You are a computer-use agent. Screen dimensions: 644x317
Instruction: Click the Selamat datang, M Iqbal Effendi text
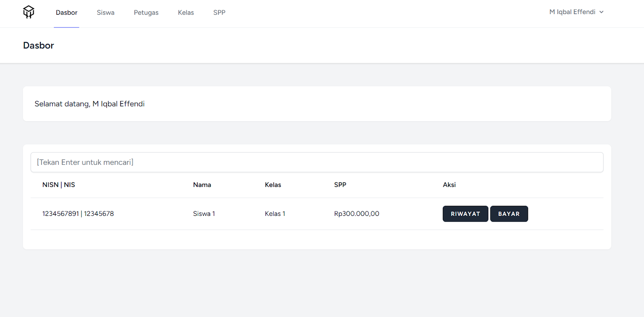[x=89, y=104]
